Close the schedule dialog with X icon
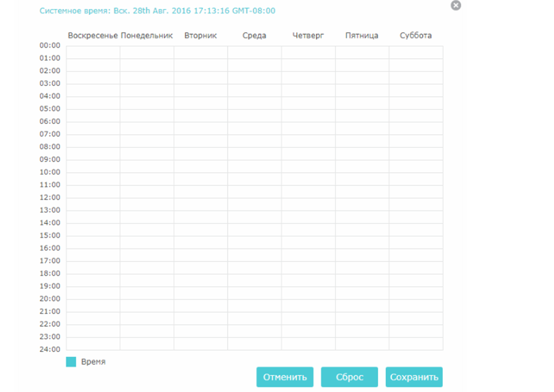 [456, 5]
